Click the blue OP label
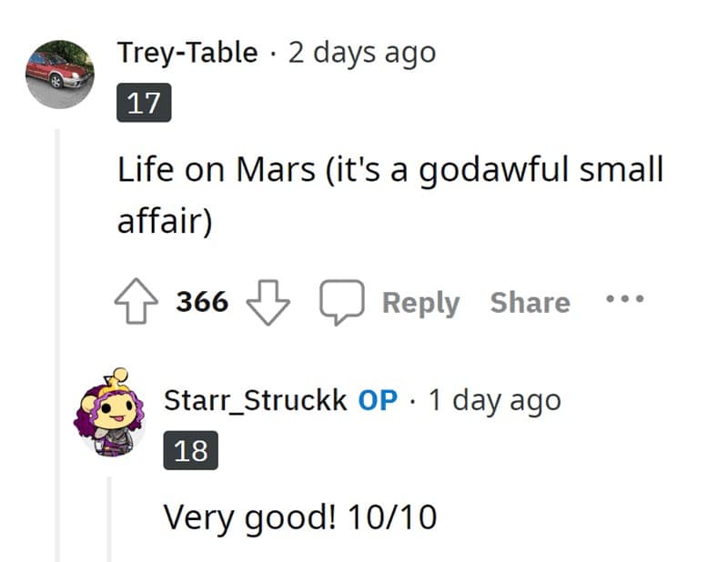This screenshot has width=728, height=562. tap(378, 400)
